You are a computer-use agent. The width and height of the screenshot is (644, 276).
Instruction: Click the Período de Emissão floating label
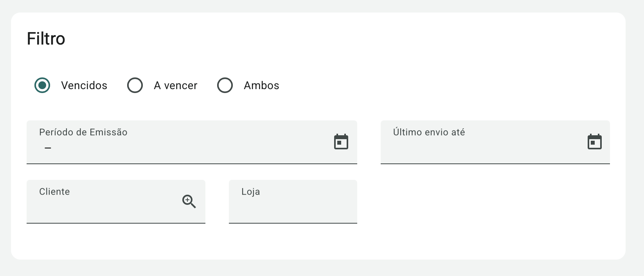(x=83, y=132)
